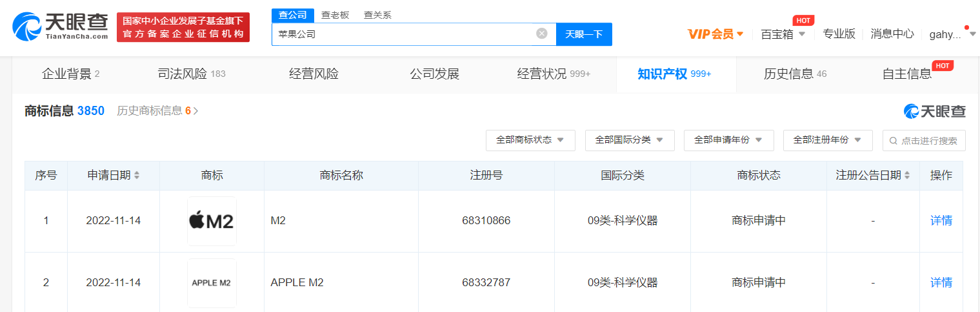The width and height of the screenshot is (980, 312).
Task: Open the all international class dropdown
Action: coord(630,140)
